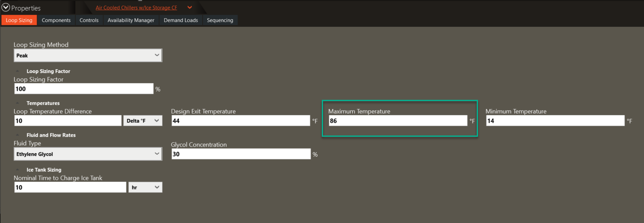Click the Glycol Concentration input field

[241, 154]
